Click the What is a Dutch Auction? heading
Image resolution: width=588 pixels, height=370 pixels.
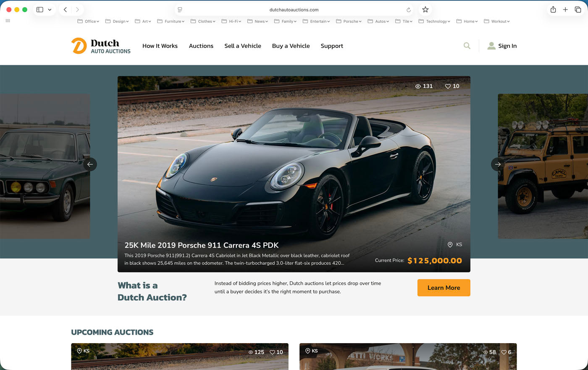tap(152, 291)
